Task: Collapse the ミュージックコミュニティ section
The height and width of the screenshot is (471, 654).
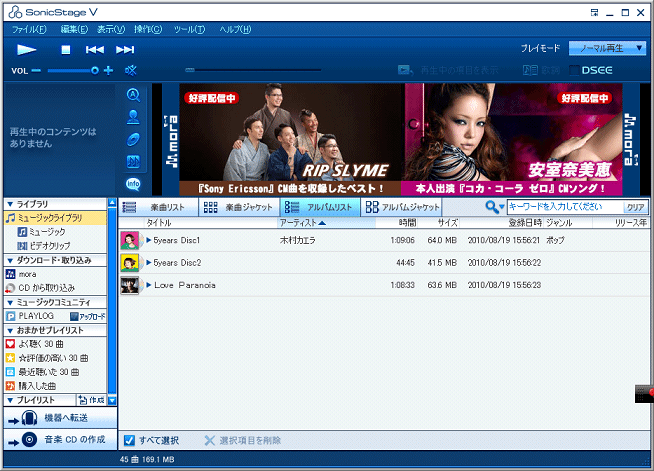Action: pyautogui.click(x=10, y=302)
